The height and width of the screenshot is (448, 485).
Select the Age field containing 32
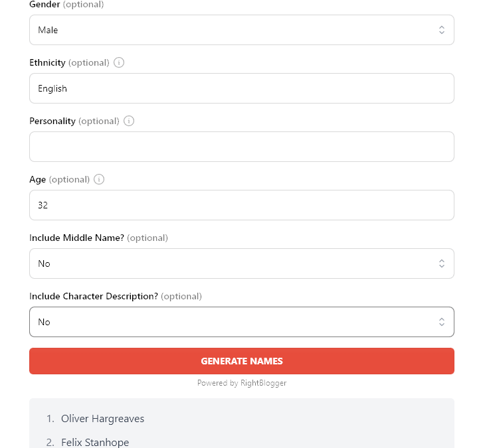pyautogui.click(x=241, y=205)
